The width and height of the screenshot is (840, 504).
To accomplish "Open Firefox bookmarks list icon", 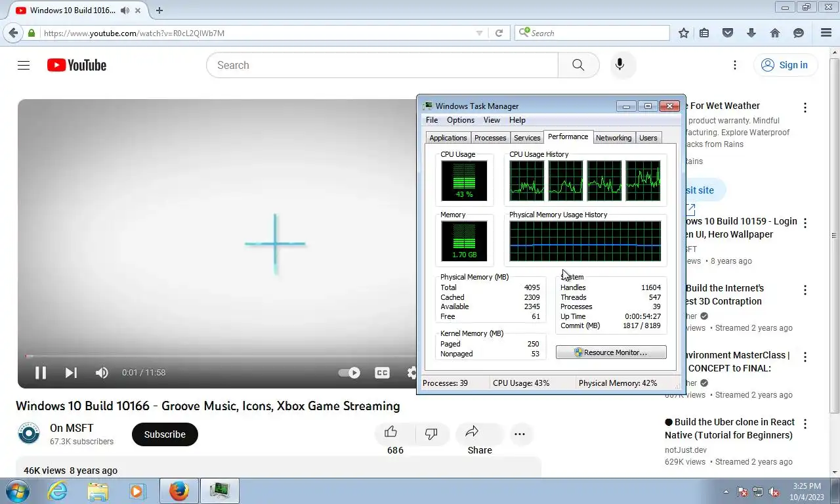I will [704, 33].
